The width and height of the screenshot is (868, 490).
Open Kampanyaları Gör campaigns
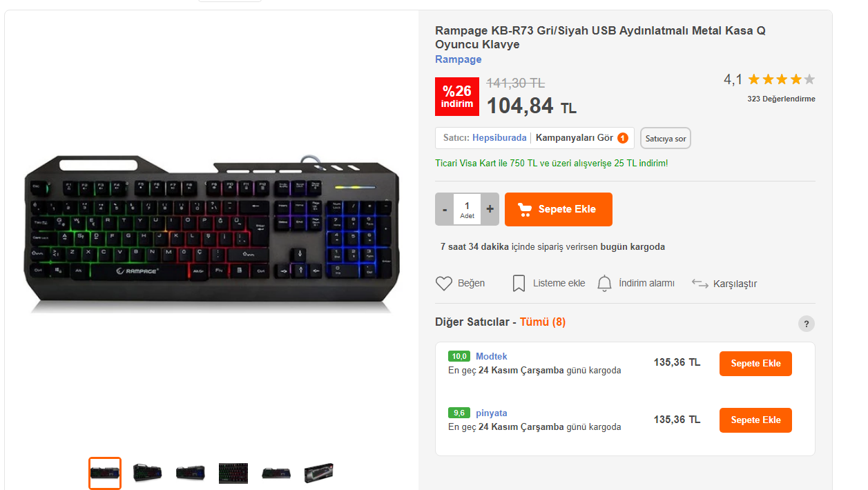[x=575, y=138]
